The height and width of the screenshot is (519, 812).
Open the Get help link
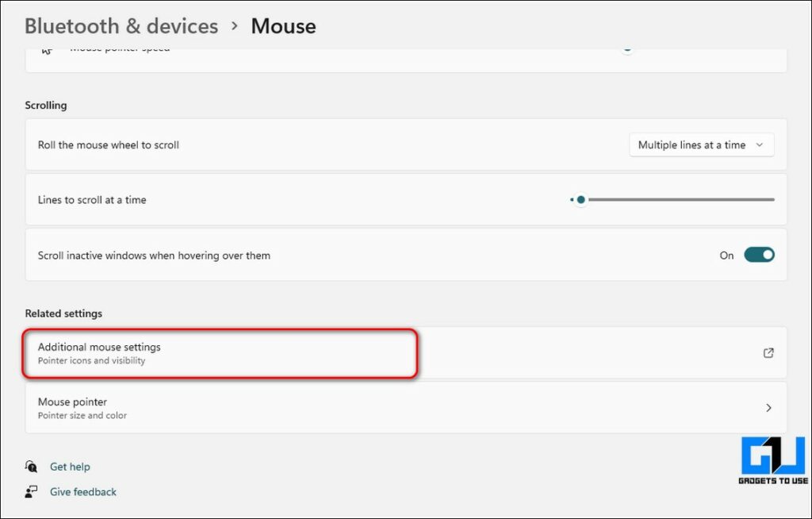tap(70, 467)
